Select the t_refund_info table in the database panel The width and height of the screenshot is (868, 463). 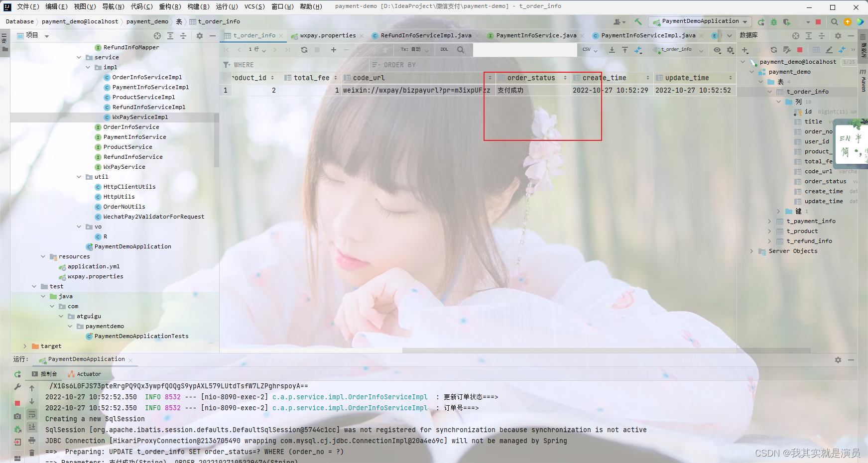point(809,241)
